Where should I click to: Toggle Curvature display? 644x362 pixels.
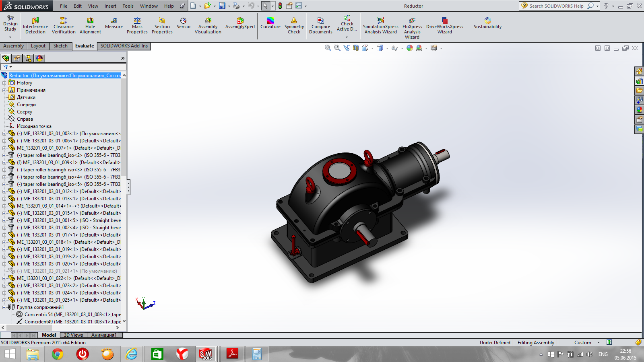point(270,23)
